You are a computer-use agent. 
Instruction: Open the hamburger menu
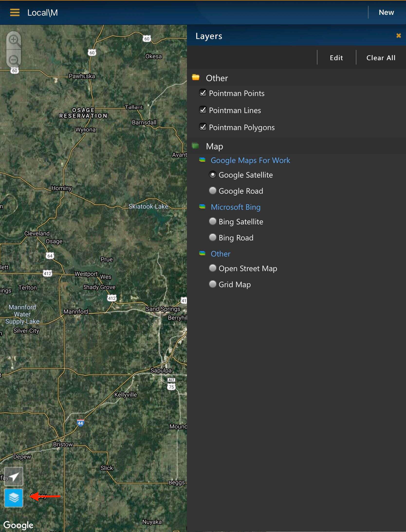pyautogui.click(x=15, y=12)
